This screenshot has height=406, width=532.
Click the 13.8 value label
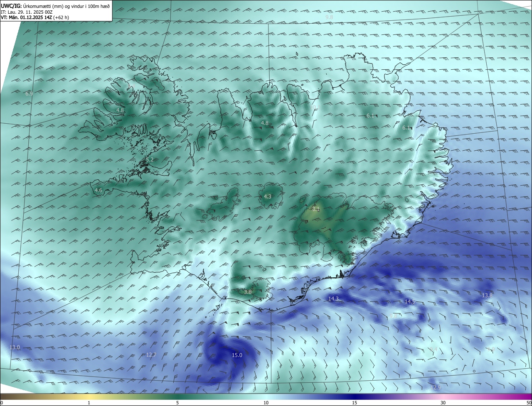(487, 295)
